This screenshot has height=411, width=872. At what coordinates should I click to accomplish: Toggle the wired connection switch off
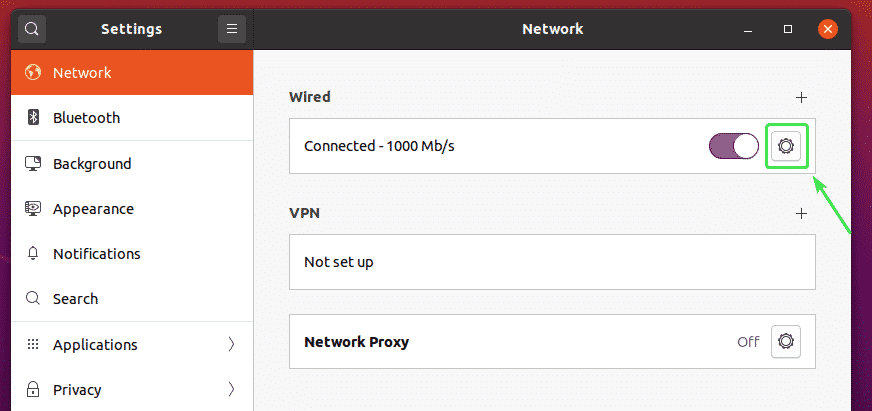pyautogui.click(x=734, y=146)
